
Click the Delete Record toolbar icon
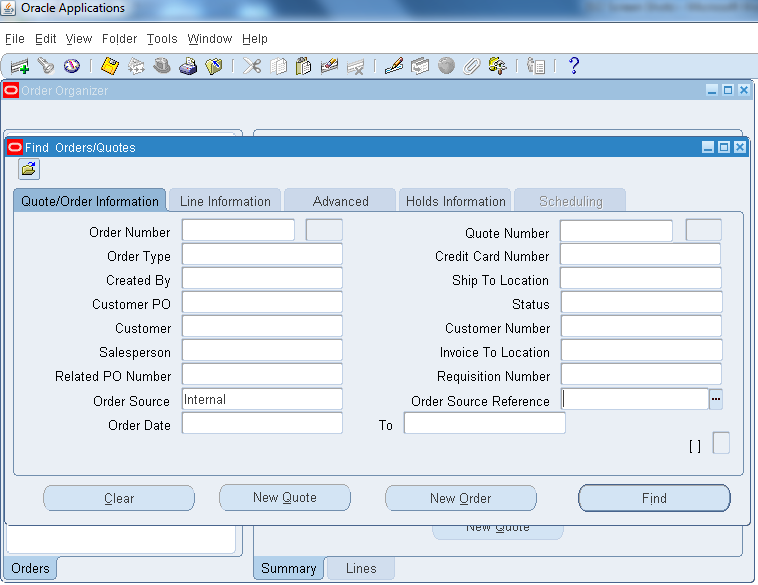[355, 66]
